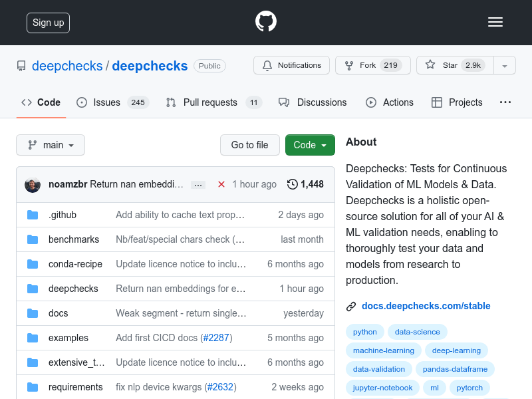Click the extensive_t… folder icon
Image resolution: width=532 pixels, height=399 pixels.
pos(33,362)
